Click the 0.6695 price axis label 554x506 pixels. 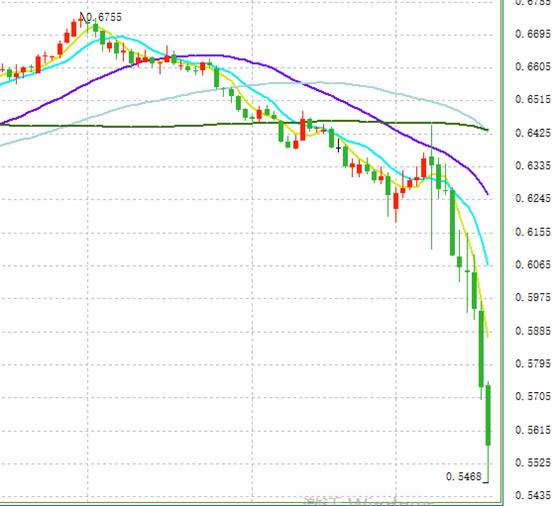[x=533, y=34]
